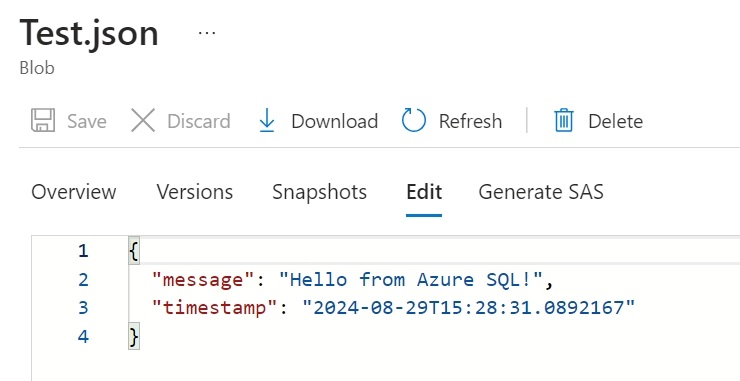The height and width of the screenshot is (381, 740).
Task: Click the Save floppy disk icon
Action: (x=43, y=120)
